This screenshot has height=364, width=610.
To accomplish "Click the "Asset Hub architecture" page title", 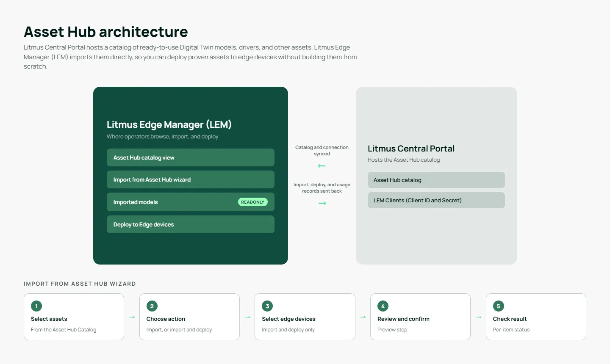I will pyautogui.click(x=106, y=32).
